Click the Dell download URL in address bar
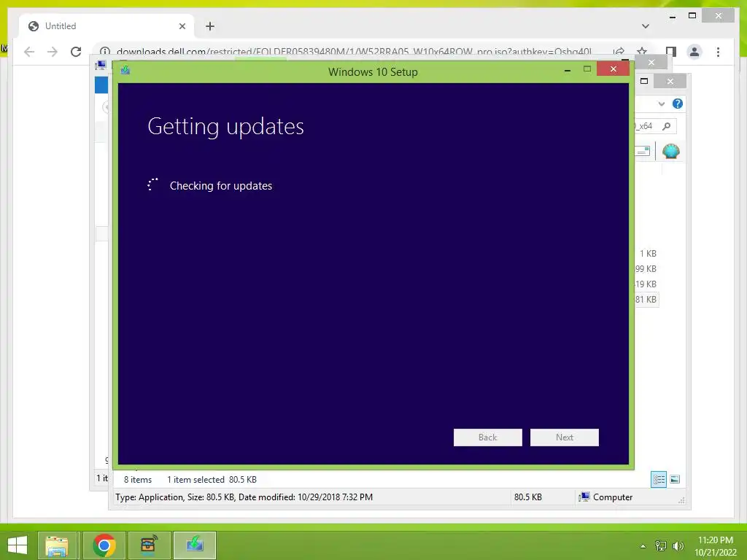747x560 pixels. tap(354, 52)
